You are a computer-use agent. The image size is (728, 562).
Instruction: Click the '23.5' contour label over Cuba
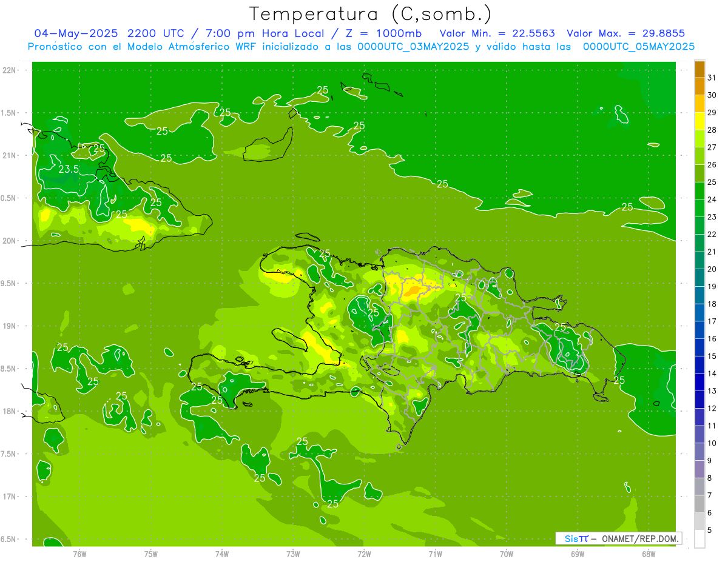pos(69,170)
